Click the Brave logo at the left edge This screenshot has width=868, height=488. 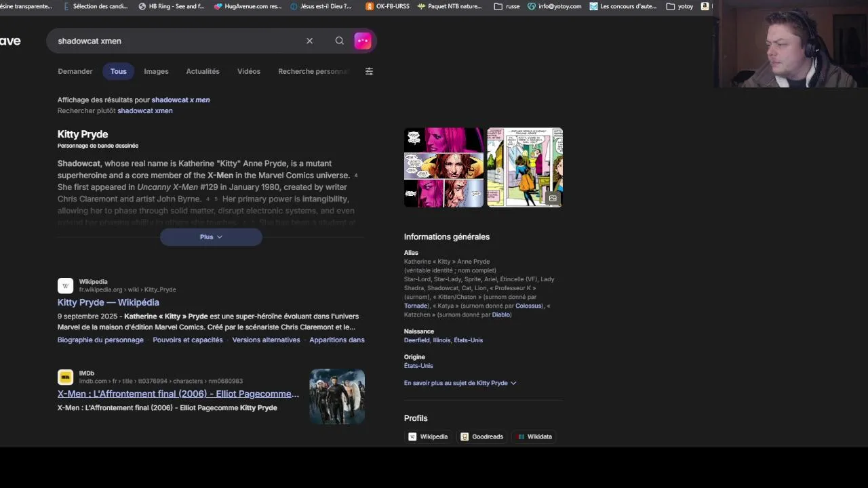pyautogui.click(x=9, y=41)
